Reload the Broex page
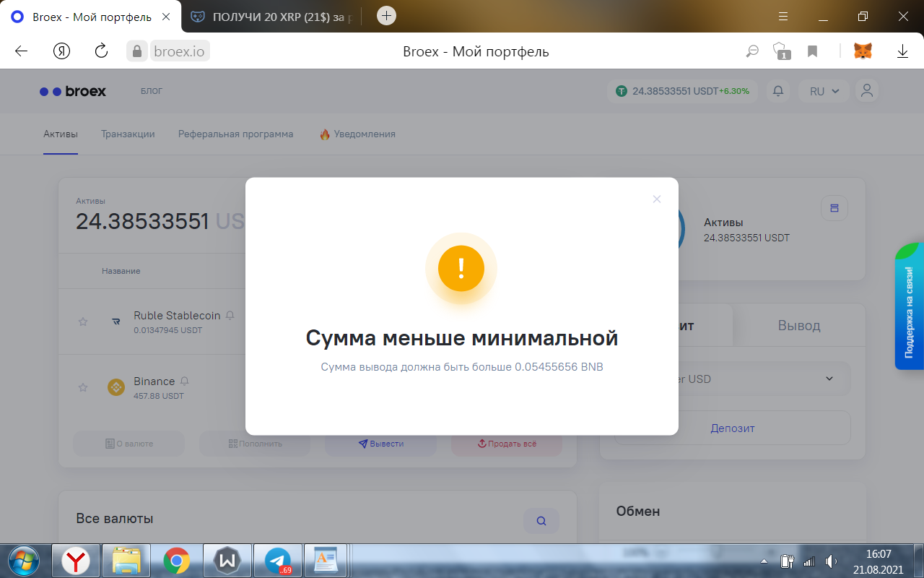The image size is (924, 578). coord(101,51)
